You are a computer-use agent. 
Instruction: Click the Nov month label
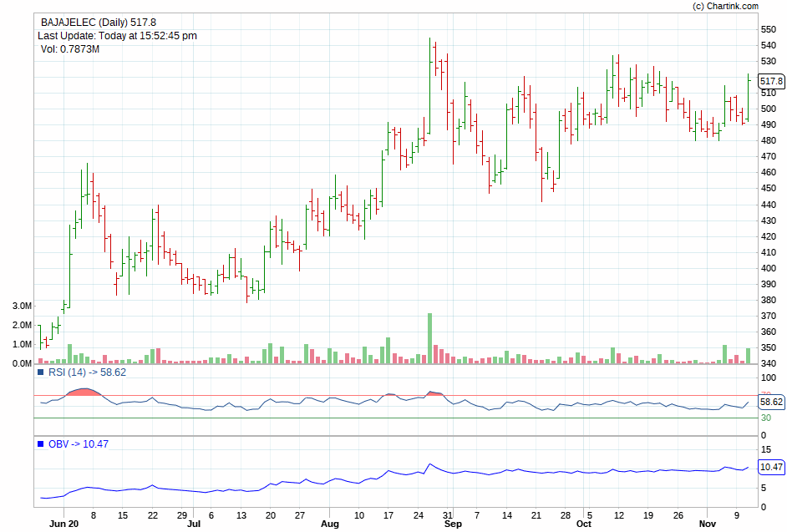tap(707, 524)
